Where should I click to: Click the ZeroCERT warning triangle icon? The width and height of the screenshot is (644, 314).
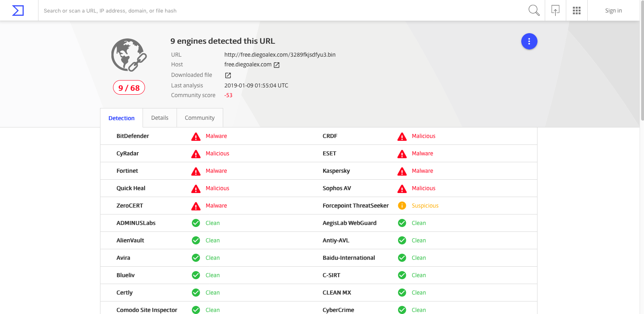(x=196, y=206)
